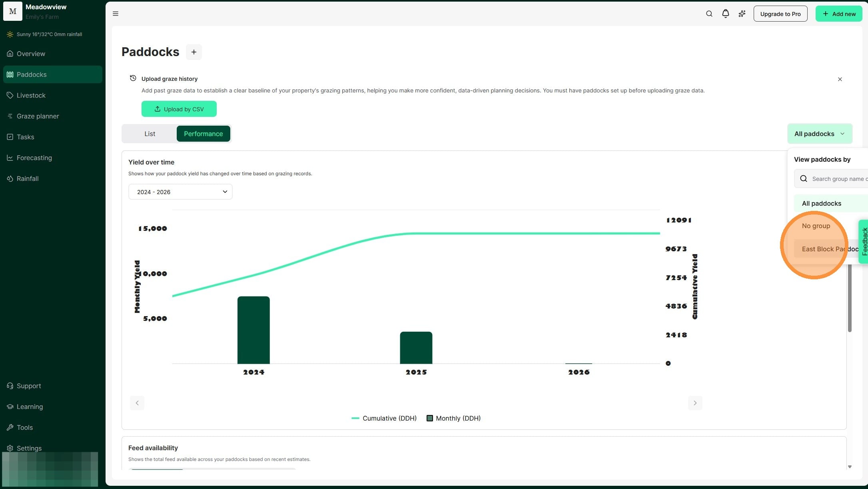Toggle Cumulative (DDH) legend series
This screenshot has height=489, width=868.
(384, 418)
